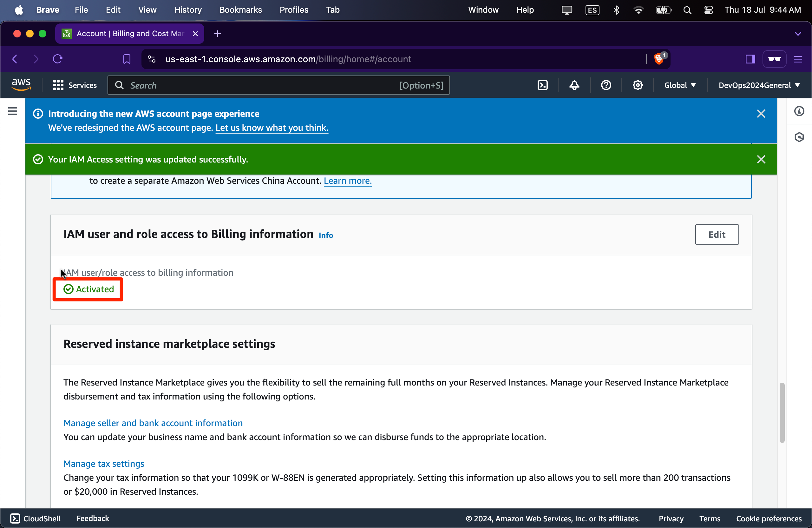Focus the AWS Search input field
The height and width of the screenshot is (528, 812).
pyautogui.click(x=259, y=85)
